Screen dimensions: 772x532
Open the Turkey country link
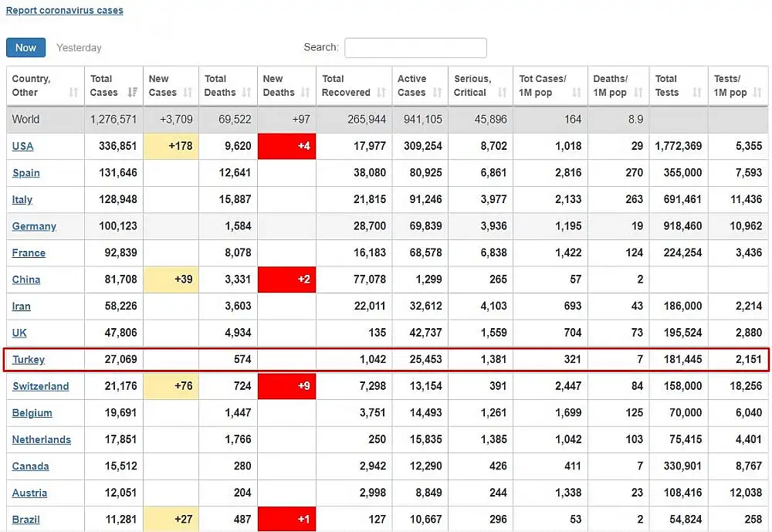[29, 359]
